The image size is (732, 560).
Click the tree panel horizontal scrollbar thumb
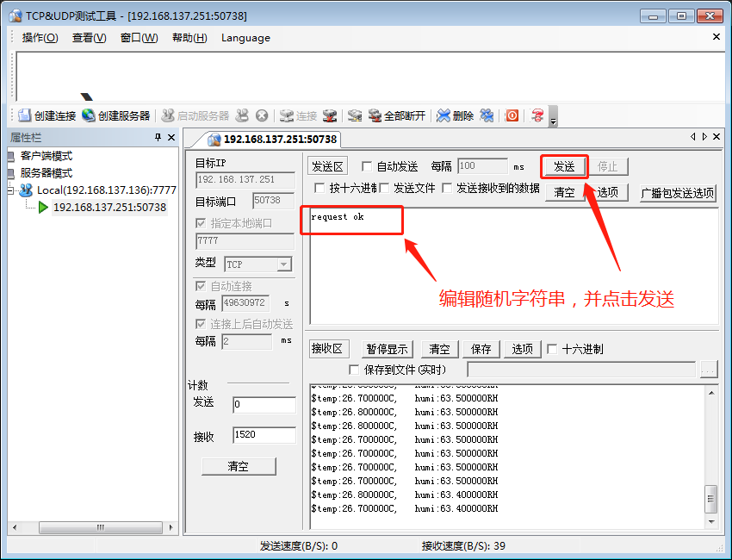pos(101,527)
